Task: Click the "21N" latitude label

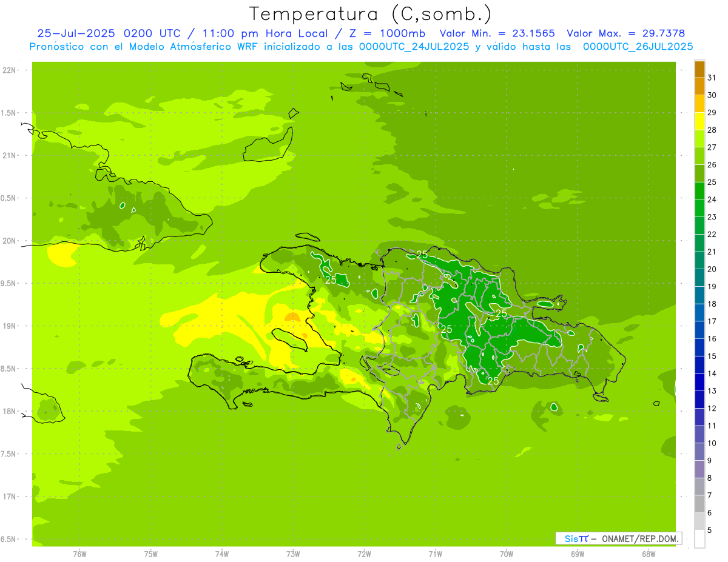Action: coord(9,156)
